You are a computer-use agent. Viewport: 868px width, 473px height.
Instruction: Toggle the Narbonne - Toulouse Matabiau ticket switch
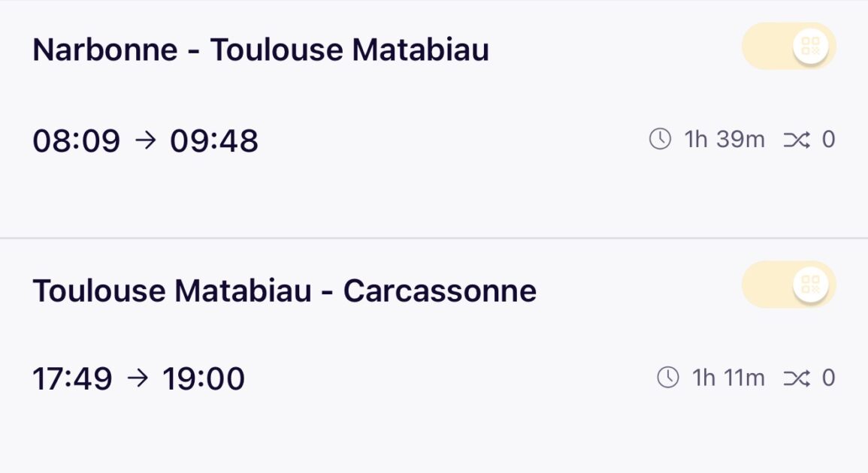[x=788, y=47]
